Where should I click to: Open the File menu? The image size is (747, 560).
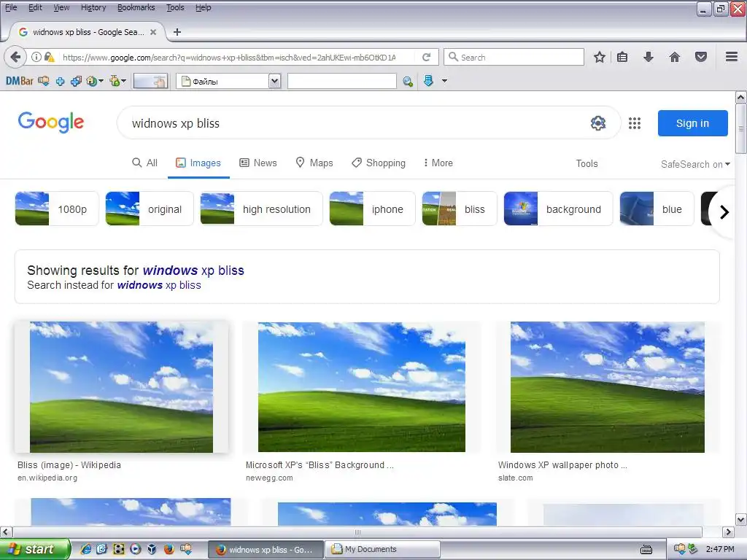coord(11,7)
